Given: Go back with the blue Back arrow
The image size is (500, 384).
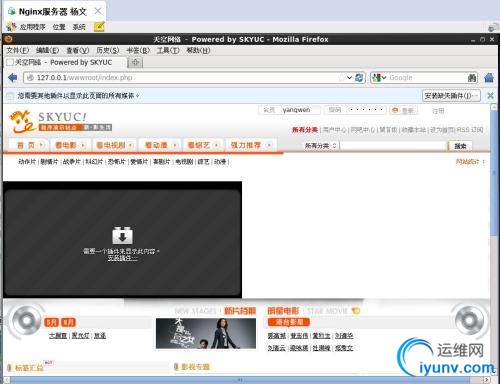Looking at the screenshot, I should tap(13, 78).
